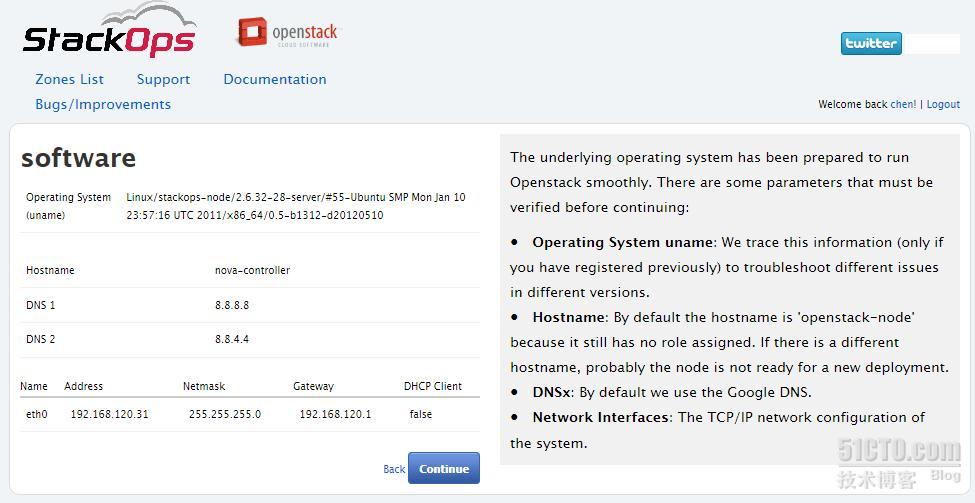Click the eth0 interface row name
Viewport: 975px width, 503px height.
pyautogui.click(x=37, y=414)
